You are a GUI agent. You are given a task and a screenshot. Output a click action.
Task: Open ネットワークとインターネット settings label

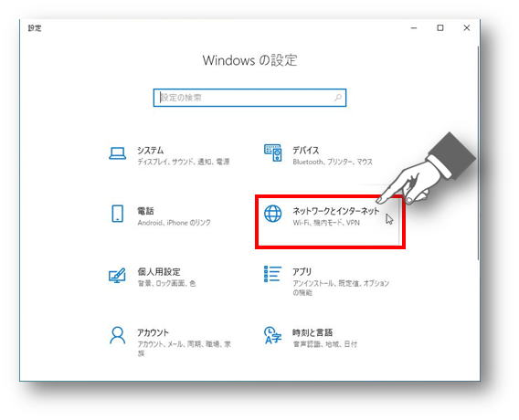[x=336, y=211]
